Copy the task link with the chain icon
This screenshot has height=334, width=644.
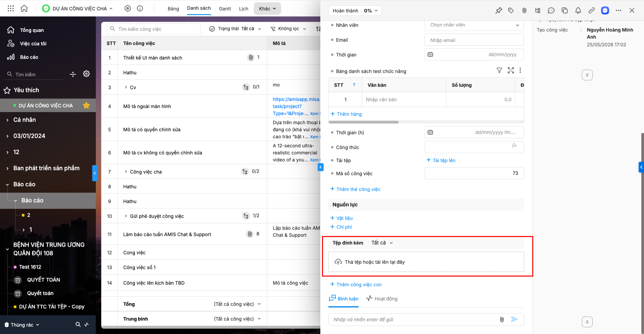[591, 10]
